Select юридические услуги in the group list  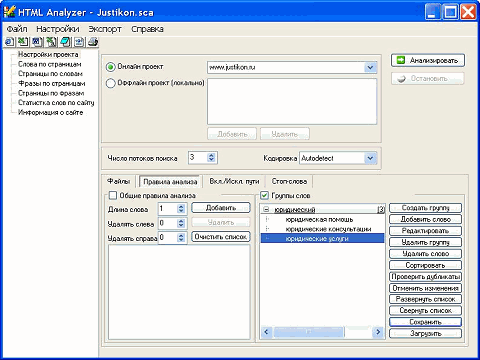(x=322, y=238)
